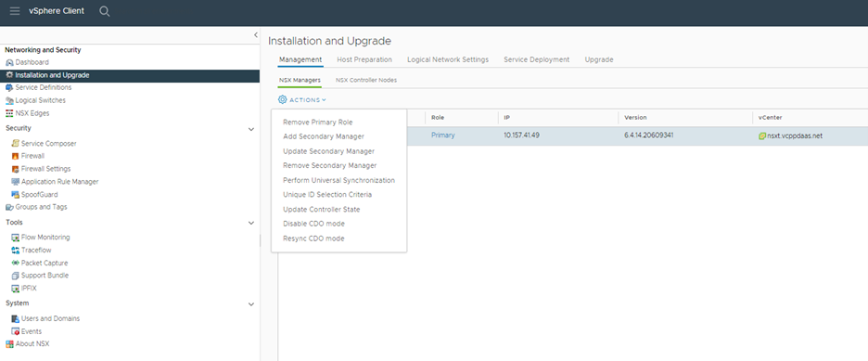Click the Logical Switches icon
The image size is (868, 361).
(x=9, y=101)
